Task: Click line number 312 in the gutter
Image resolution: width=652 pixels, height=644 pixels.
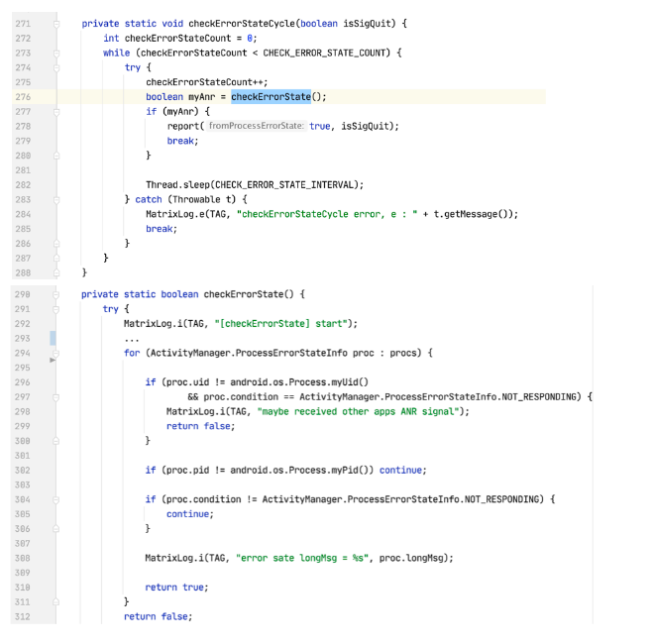Action: point(23,617)
